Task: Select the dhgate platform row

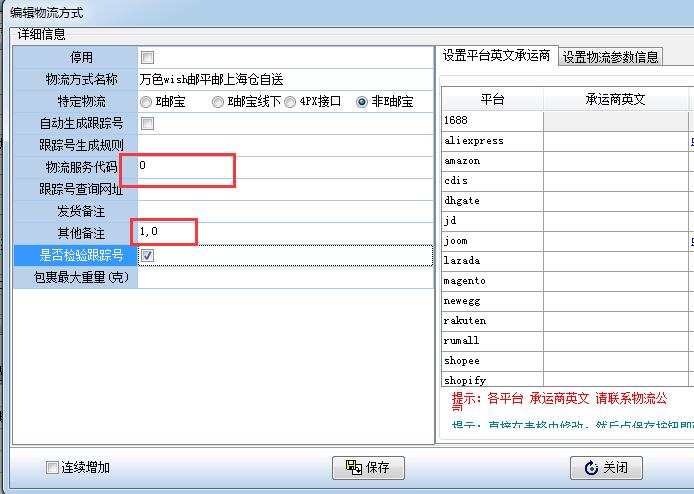Action: click(x=493, y=201)
